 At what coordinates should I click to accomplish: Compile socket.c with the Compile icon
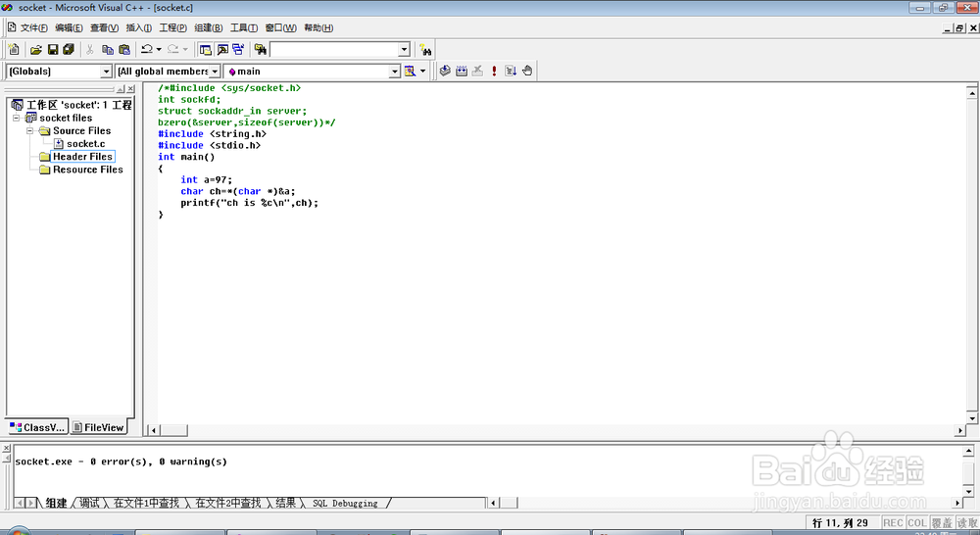point(445,71)
